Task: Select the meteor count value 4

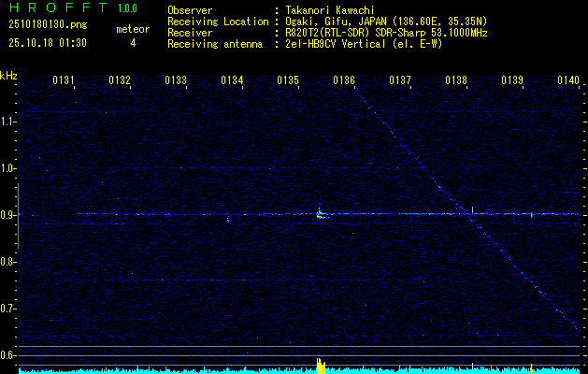Action: click(133, 43)
